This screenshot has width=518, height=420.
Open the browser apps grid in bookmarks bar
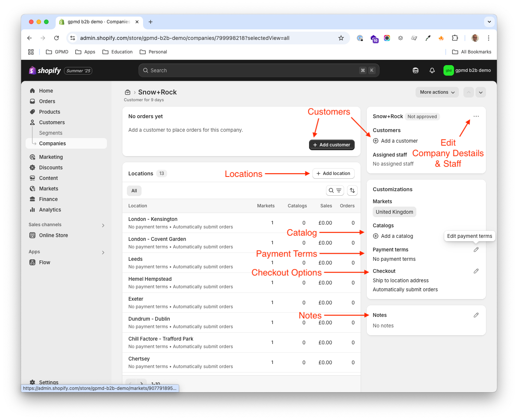click(31, 52)
